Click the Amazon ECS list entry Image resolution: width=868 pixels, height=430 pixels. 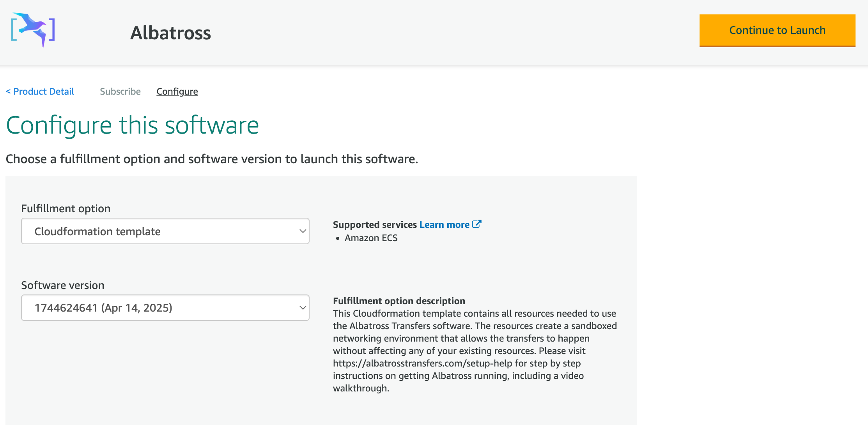tap(371, 238)
